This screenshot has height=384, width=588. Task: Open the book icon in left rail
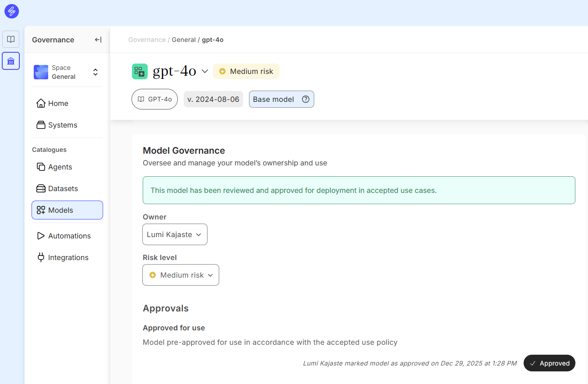tap(11, 39)
